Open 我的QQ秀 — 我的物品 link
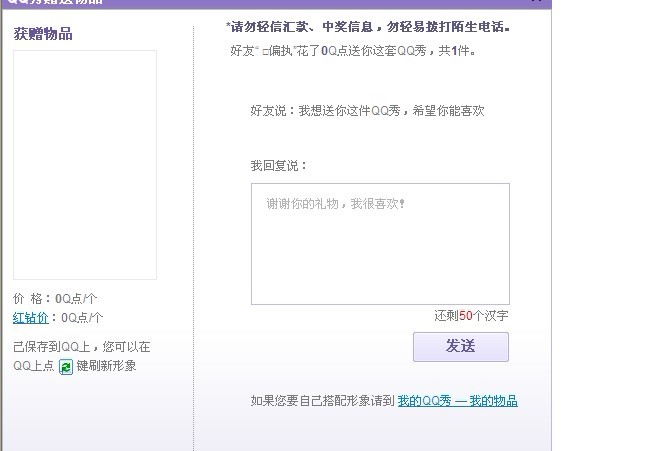Screen dimensions: 652x451 tap(457, 401)
